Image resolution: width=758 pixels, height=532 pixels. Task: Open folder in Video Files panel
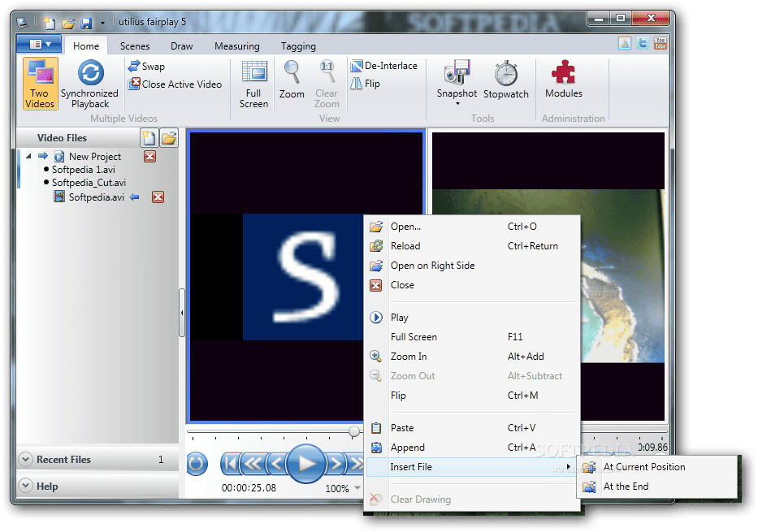point(169,138)
